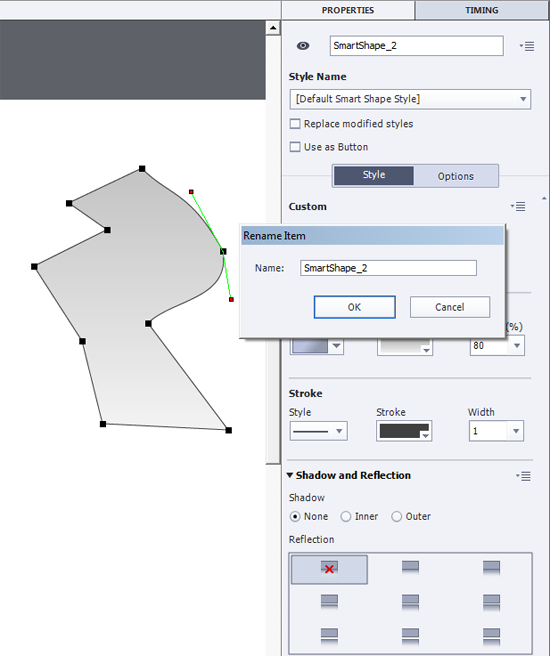
Task: Select the no-reflection preset with the red X
Action: (x=329, y=569)
